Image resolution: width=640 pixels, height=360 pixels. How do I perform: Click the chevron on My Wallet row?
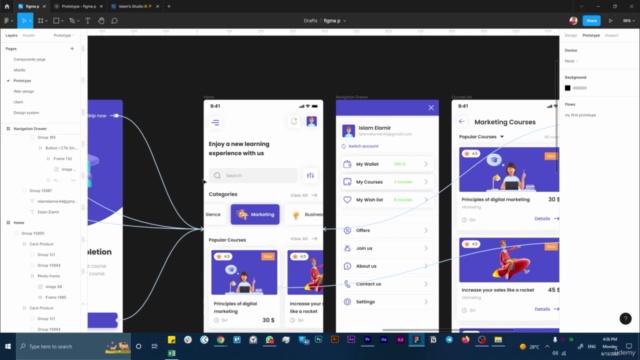(x=426, y=164)
